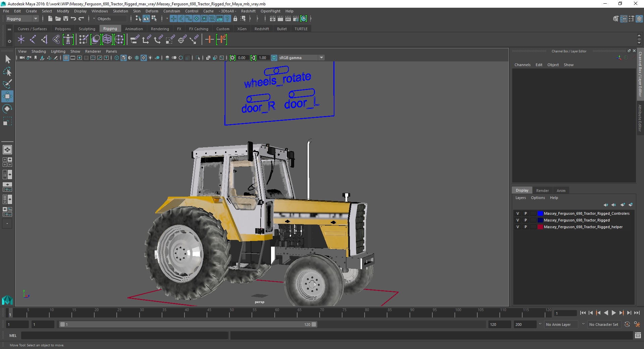Click the Set Key plus icon
Image resolution: width=644 pixels, height=349 pixels.
point(209,40)
